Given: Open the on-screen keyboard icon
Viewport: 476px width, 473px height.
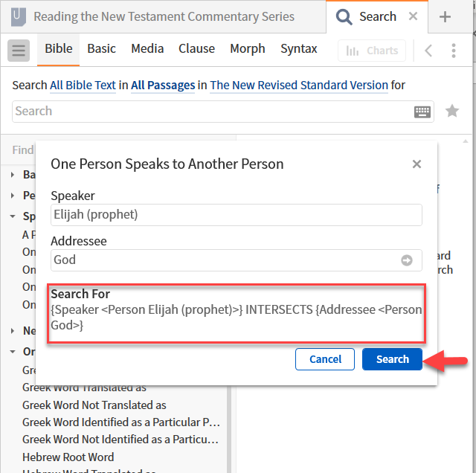Looking at the screenshot, I should [x=422, y=112].
